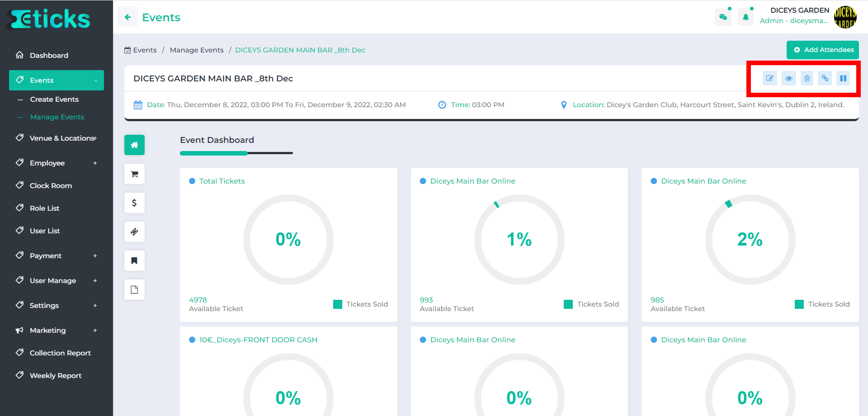
Task: Open Clock Room page
Action: 51,185
